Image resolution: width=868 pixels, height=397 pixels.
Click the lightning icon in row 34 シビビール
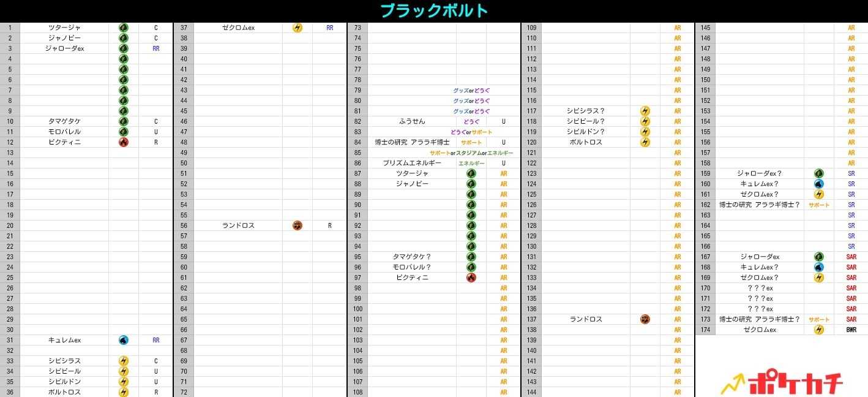tap(124, 371)
